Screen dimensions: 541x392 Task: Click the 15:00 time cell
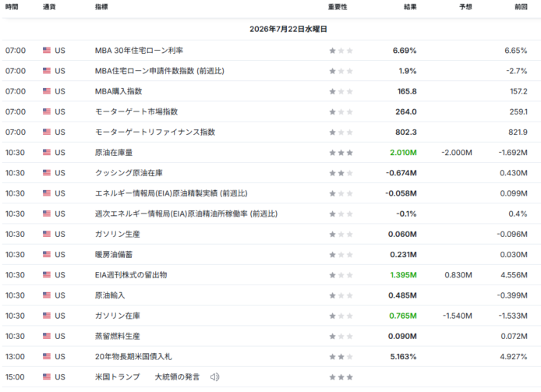click(x=15, y=377)
